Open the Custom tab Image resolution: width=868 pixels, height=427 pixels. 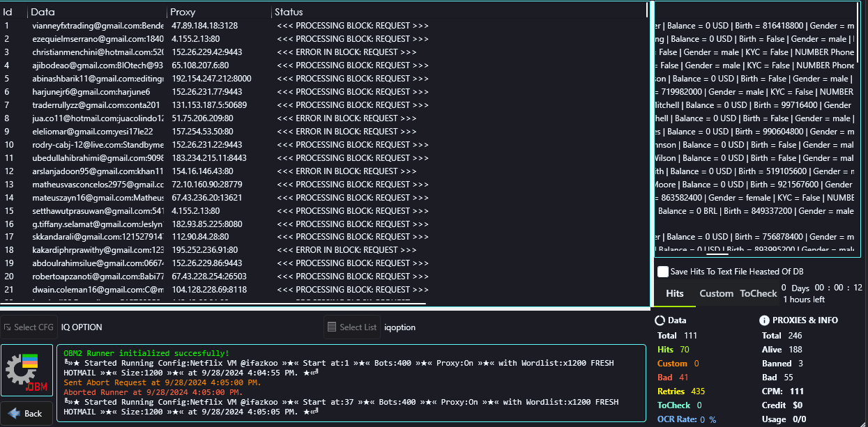(717, 293)
